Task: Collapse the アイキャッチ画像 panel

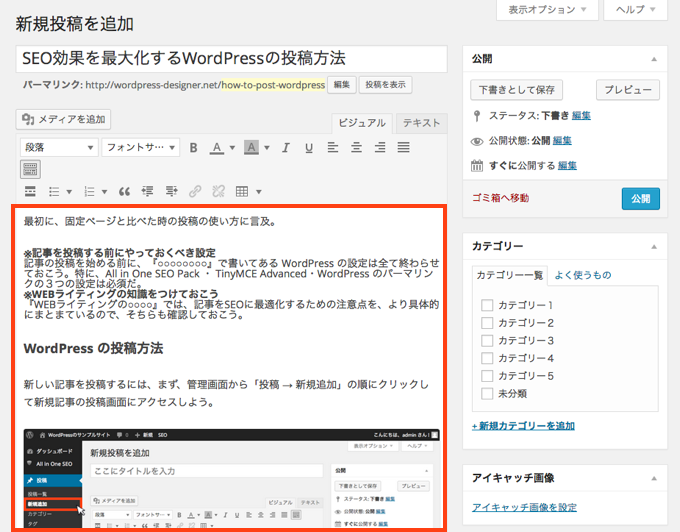Action: [x=654, y=478]
